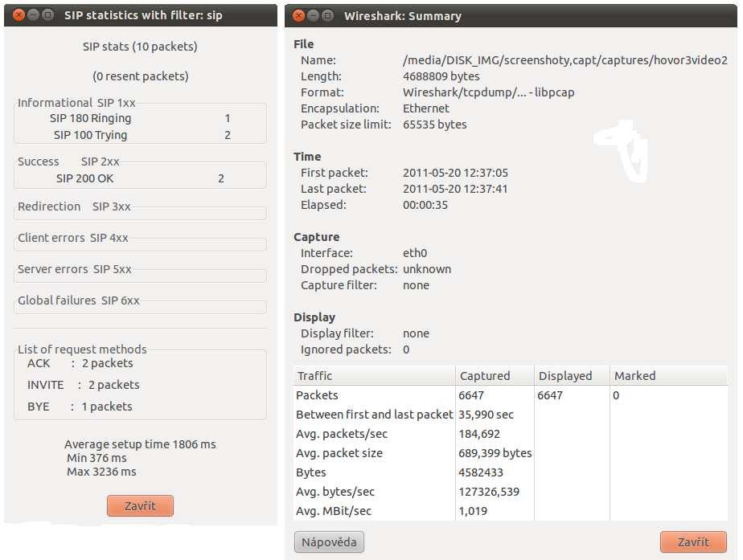Screen dimensions: 743x560
Task: Click the 'Max 3236 ms' value
Action: (101, 472)
